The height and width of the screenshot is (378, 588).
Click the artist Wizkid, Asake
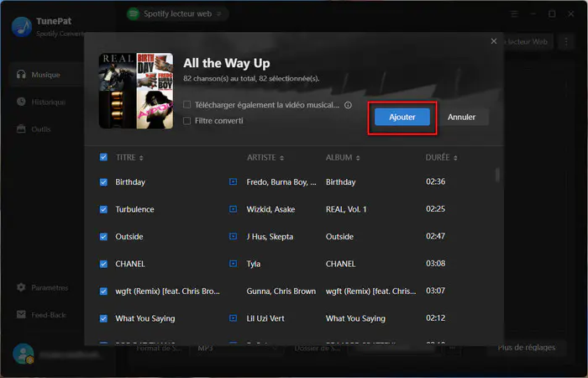pos(270,209)
